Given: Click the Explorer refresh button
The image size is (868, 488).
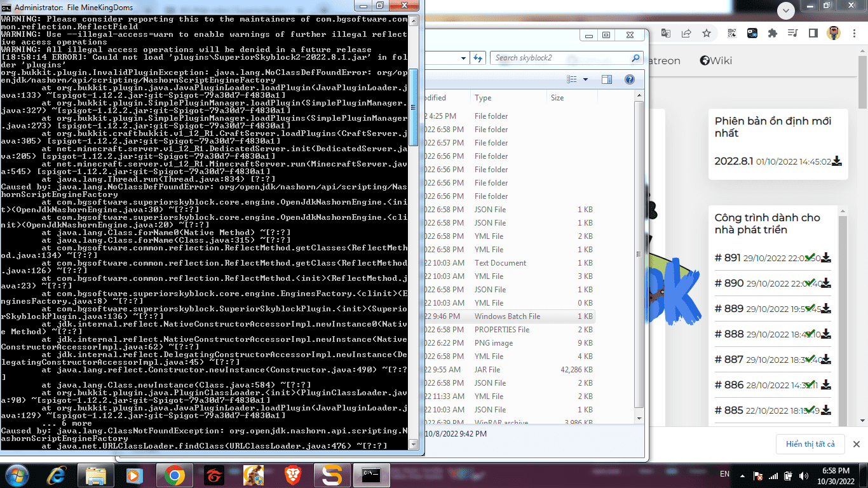Looking at the screenshot, I should point(478,58).
